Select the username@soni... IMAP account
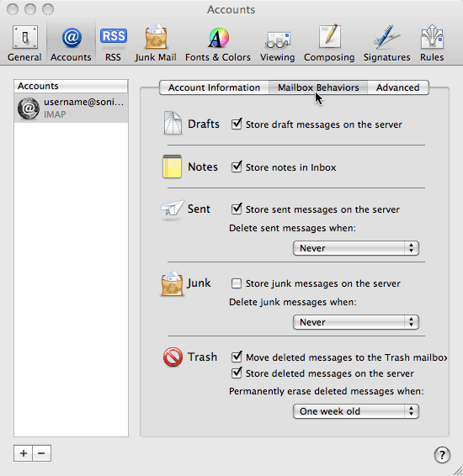 (x=71, y=108)
